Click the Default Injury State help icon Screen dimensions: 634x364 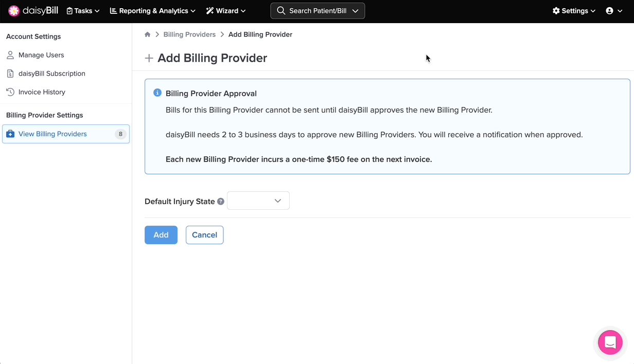click(221, 202)
